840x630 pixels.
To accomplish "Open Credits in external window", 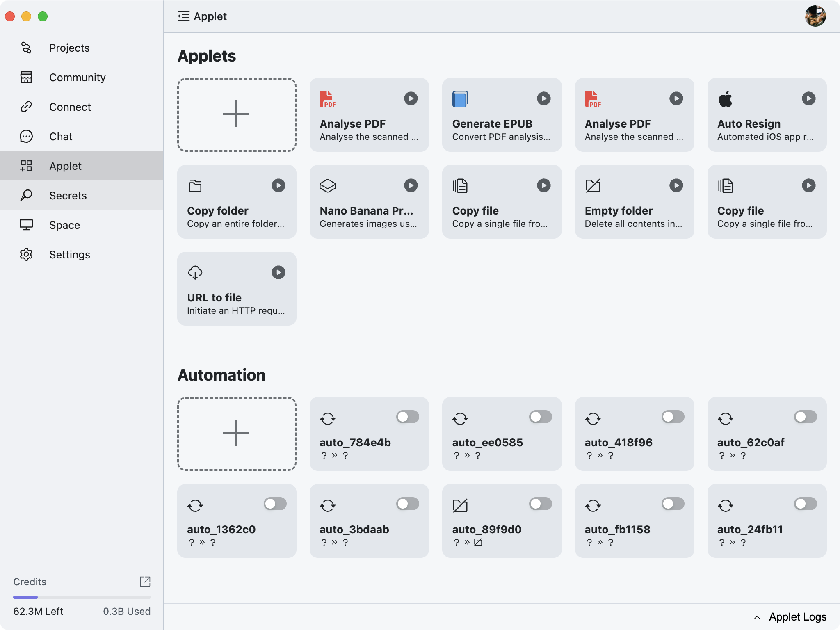I will (x=146, y=582).
